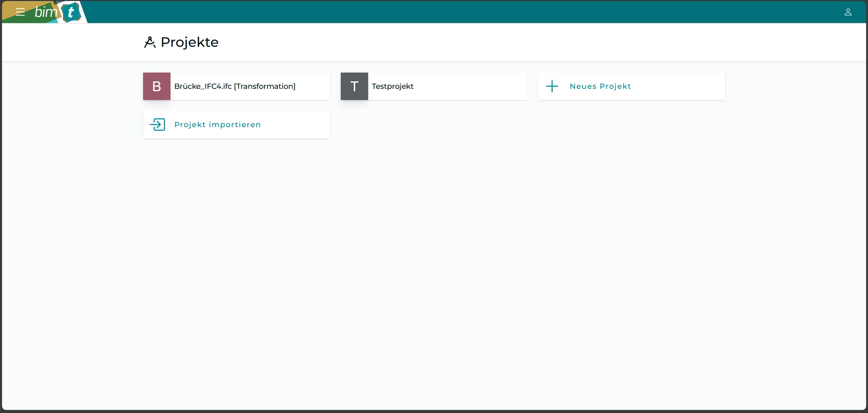868x413 pixels.
Task: Click the Projekte drafting compass icon
Action: 150,42
